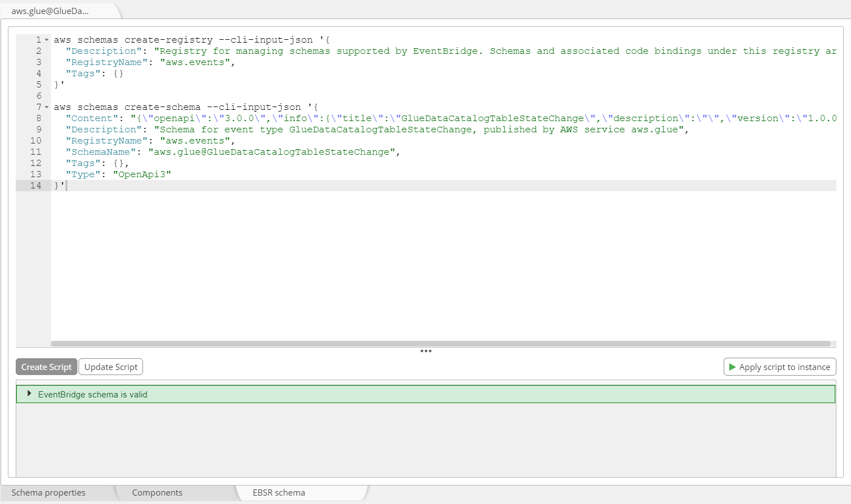The image size is (851, 504).
Task: Click the Update Script button
Action: (111, 367)
